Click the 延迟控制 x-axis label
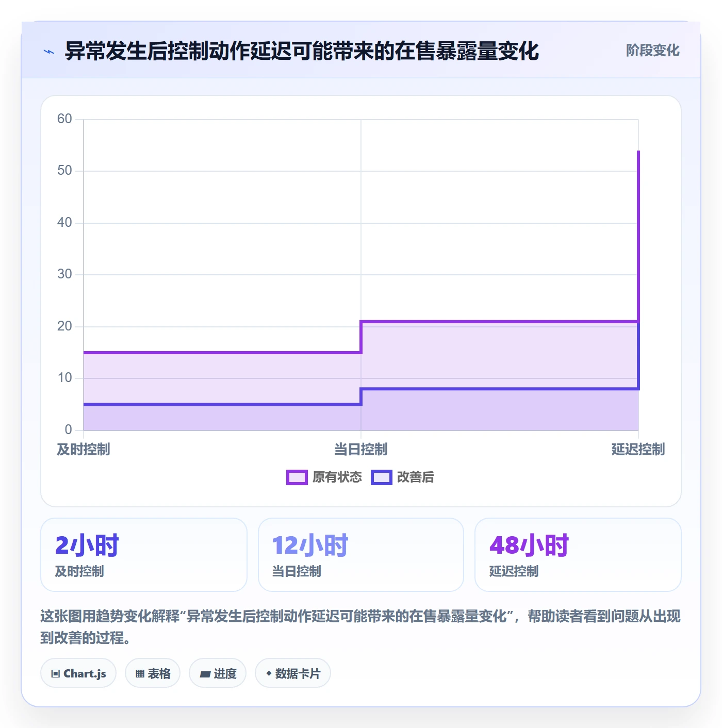The width and height of the screenshot is (722, 728). (638, 450)
